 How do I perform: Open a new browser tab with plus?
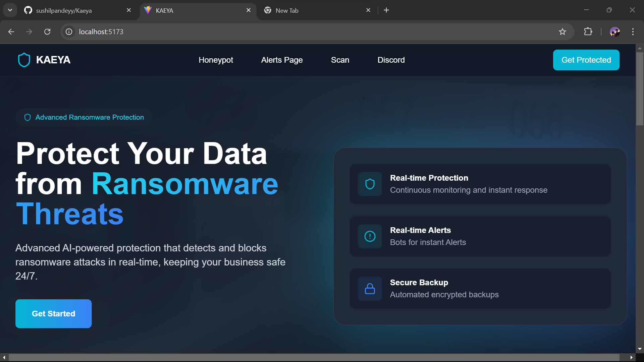[x=386, y=10]
